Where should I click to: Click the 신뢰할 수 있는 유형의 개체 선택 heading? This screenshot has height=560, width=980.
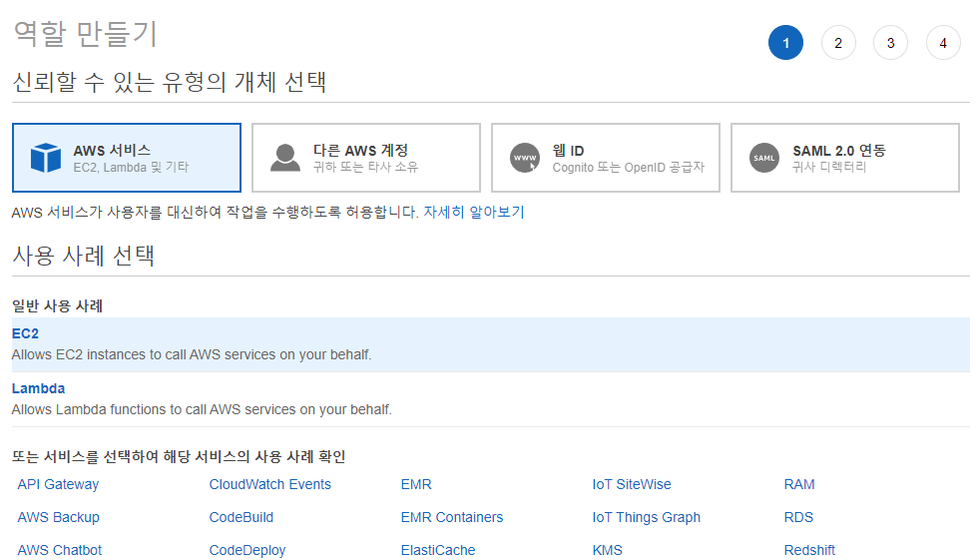170,82
